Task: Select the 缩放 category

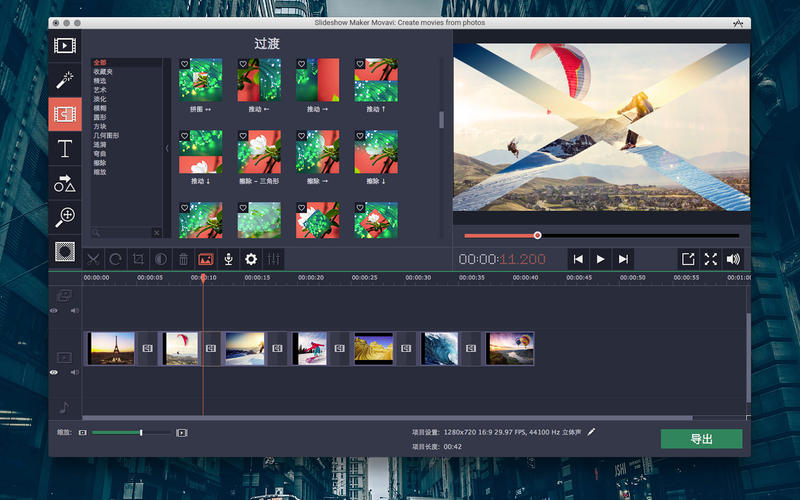Action: coord(100,172)
